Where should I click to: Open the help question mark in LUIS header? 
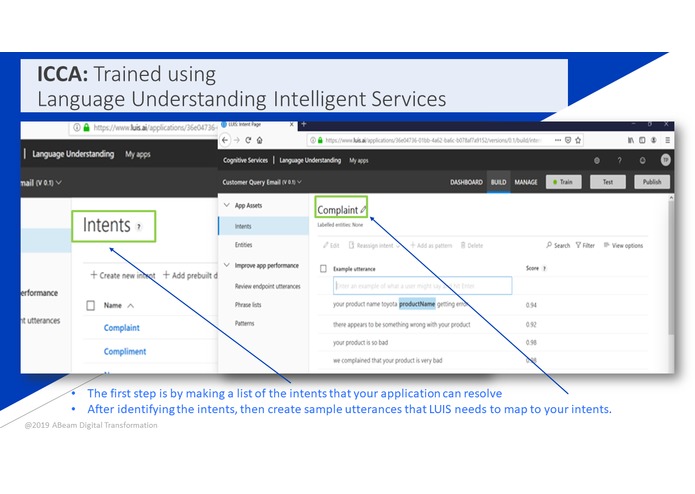620,160
